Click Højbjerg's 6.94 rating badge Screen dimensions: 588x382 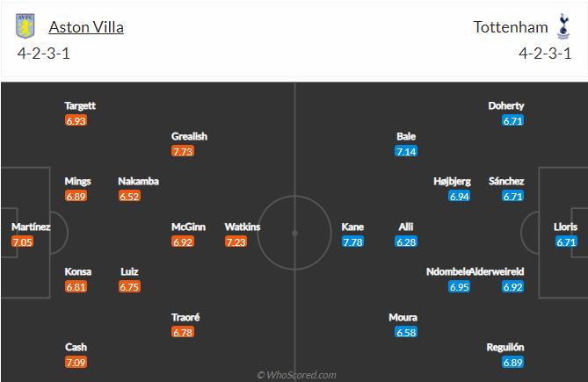pyautogui.click(x=459, y=196)
